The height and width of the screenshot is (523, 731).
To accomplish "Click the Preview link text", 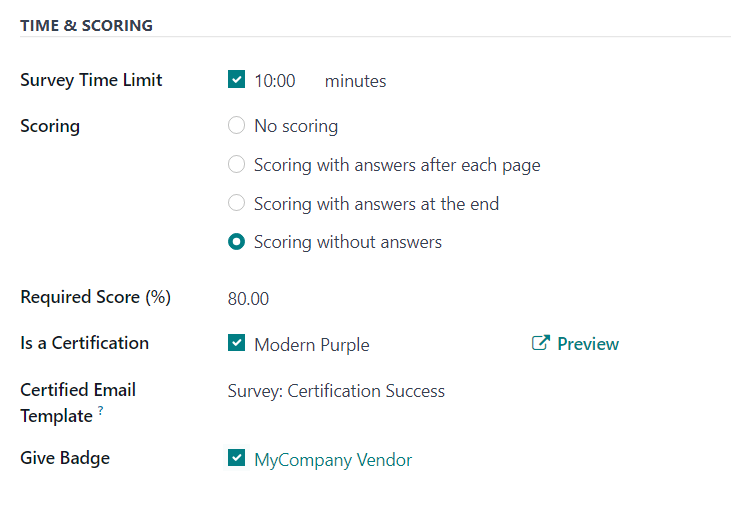I will [588, 344].
